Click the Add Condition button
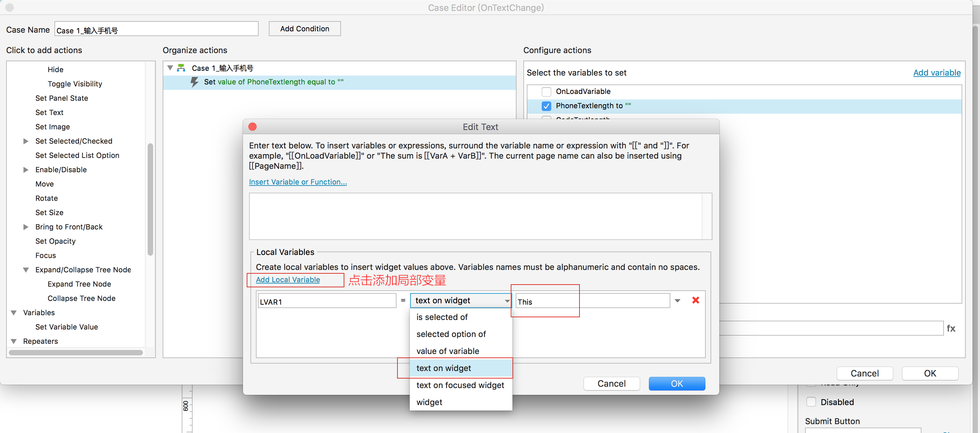 pos(304,29)
